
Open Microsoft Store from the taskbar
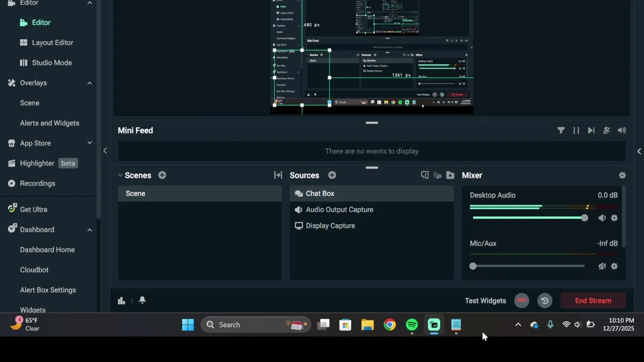[x=346, y=325]
